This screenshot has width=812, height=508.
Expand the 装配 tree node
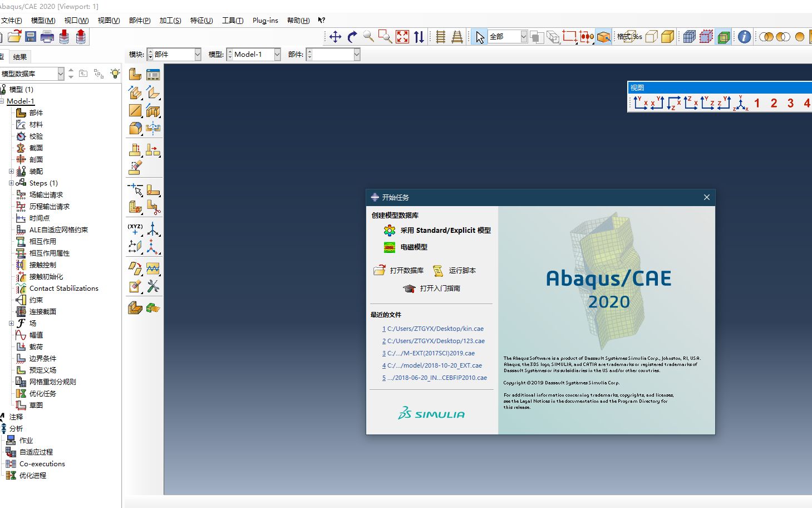11,171
